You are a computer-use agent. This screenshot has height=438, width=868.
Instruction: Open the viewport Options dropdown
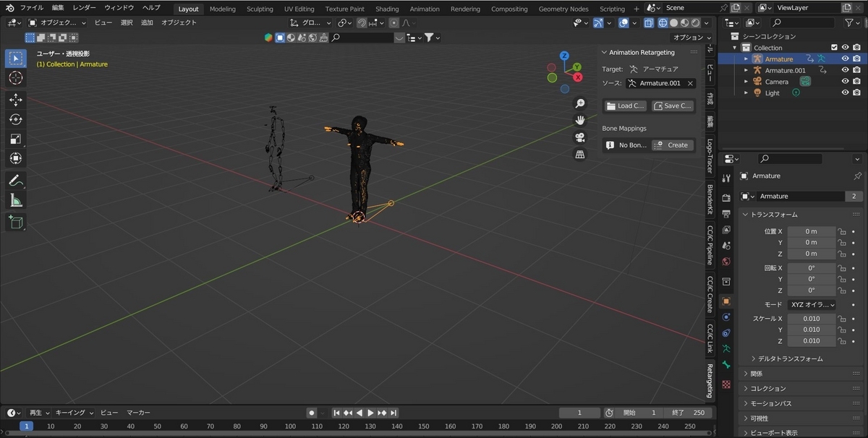[691, 38]
